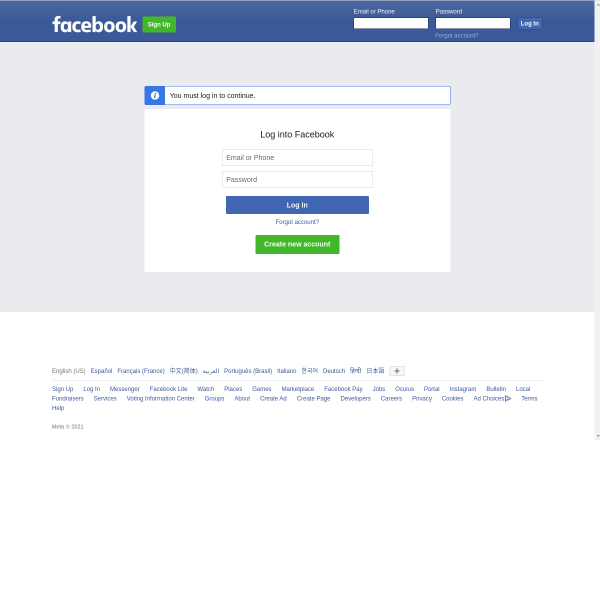Viewport: 600px width, 600px height.
Task: Open more languages with plus button
Action: coord(397,371)
